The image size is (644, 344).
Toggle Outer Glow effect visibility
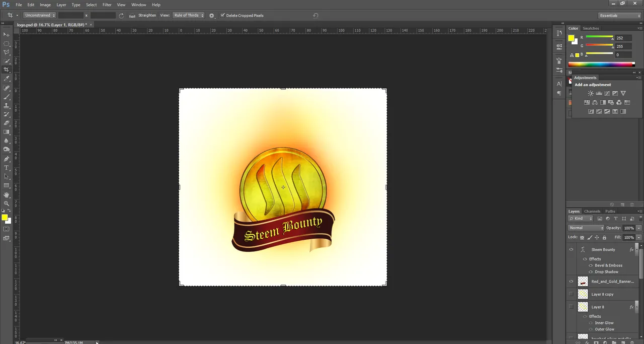click(x=591, y=329)
